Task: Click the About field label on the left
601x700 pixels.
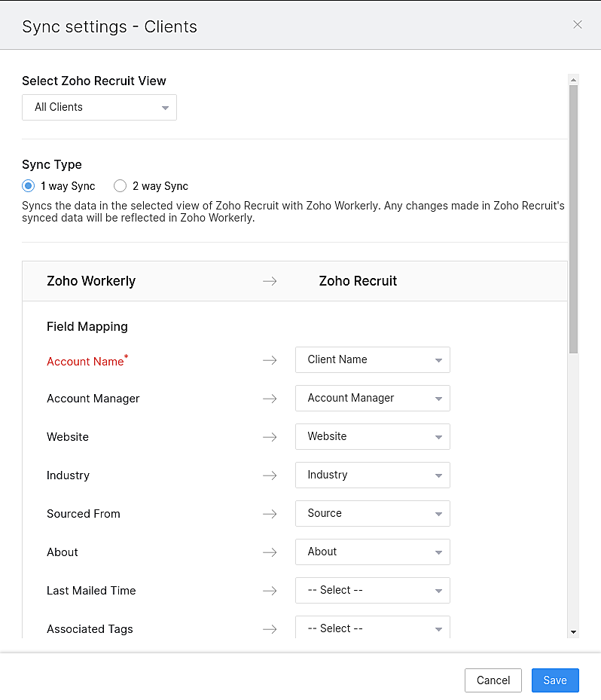Action: click(63, 552)
